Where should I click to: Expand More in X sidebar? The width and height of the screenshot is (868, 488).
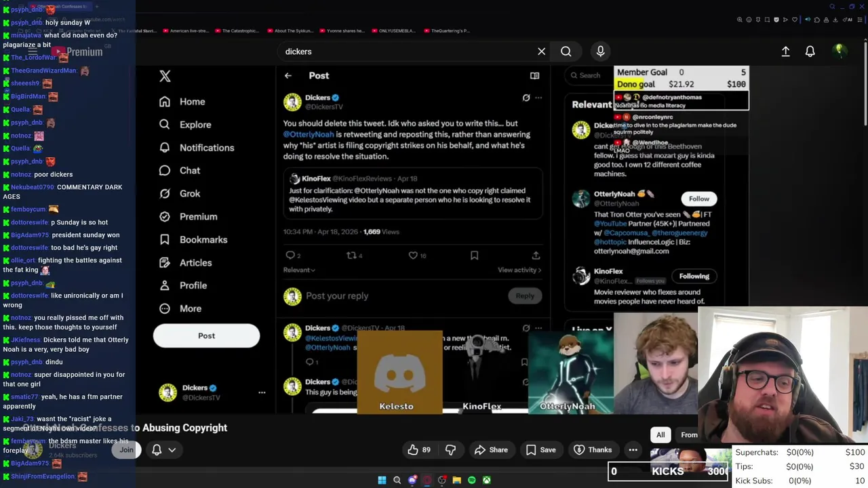click(180, 309)
